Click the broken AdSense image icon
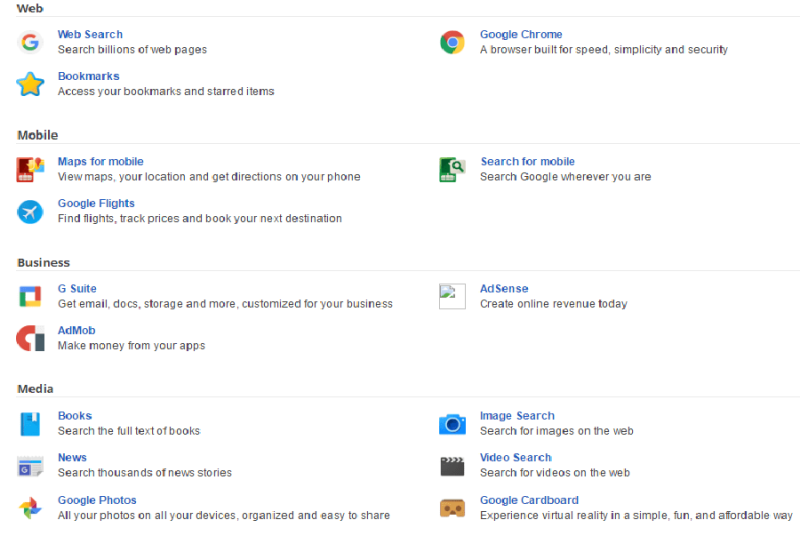This screenshot has height=536, width=800. [452, 296]
